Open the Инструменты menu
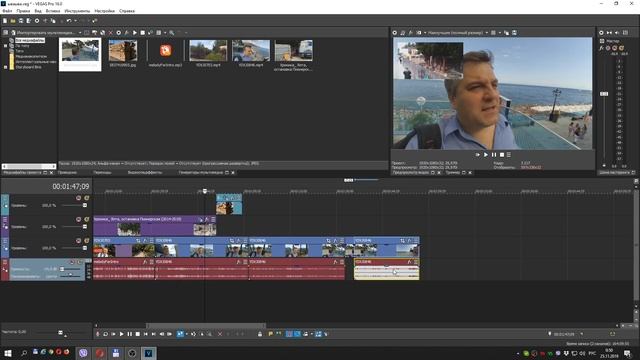640x360 pixels. 77,11
